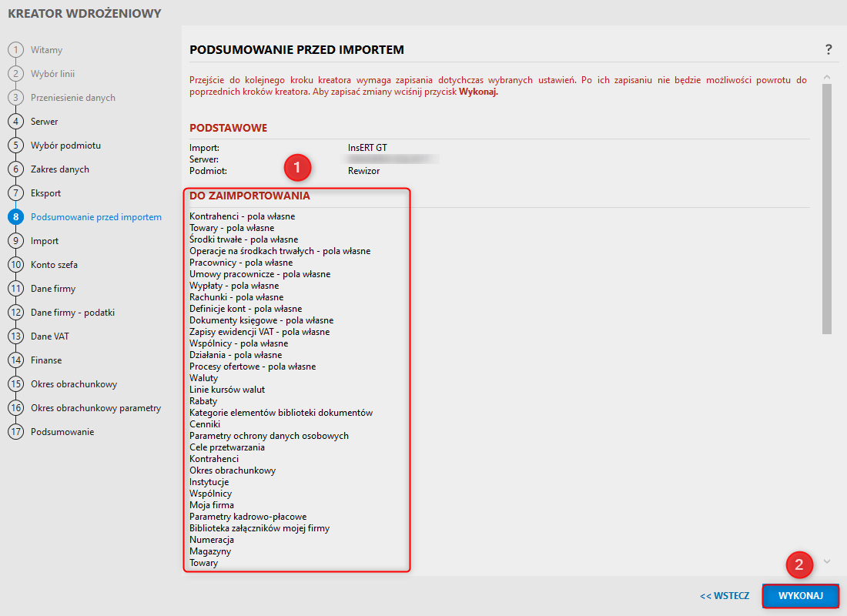Image resolution: width=847 pixels, height=616 pixels.
Task: Click step 17 circle icon for Podsumowanie
Action: point(15,432)
